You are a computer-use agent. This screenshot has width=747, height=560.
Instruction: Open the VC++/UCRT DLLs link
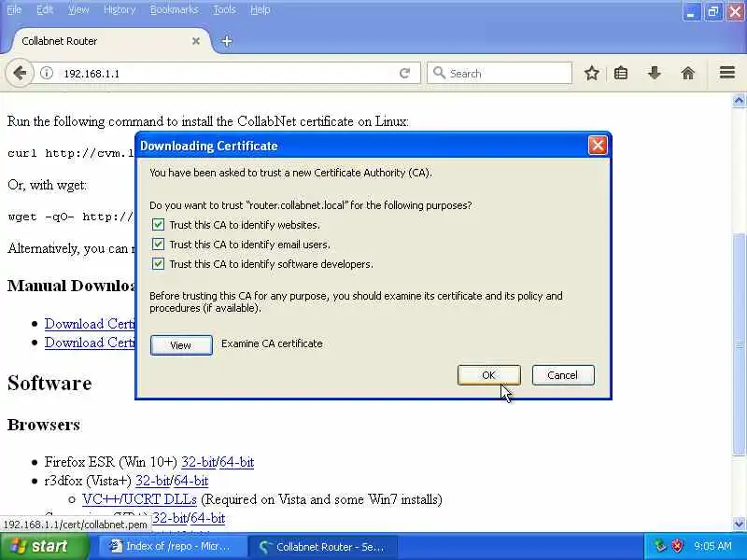pyautogui.click(x=139, y=499)
